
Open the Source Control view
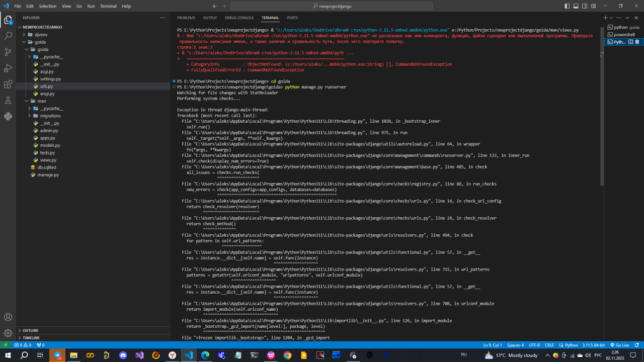coord(8,52)
